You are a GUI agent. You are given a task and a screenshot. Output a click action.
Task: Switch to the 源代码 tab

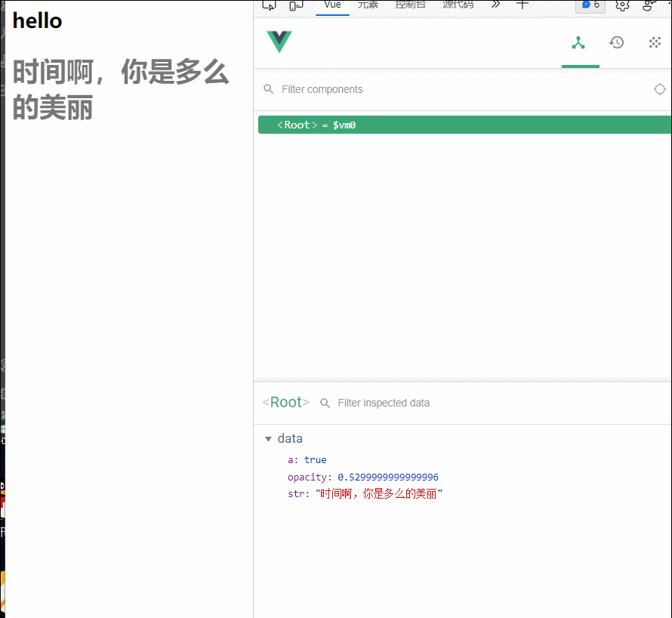click(x=458, y=5)
